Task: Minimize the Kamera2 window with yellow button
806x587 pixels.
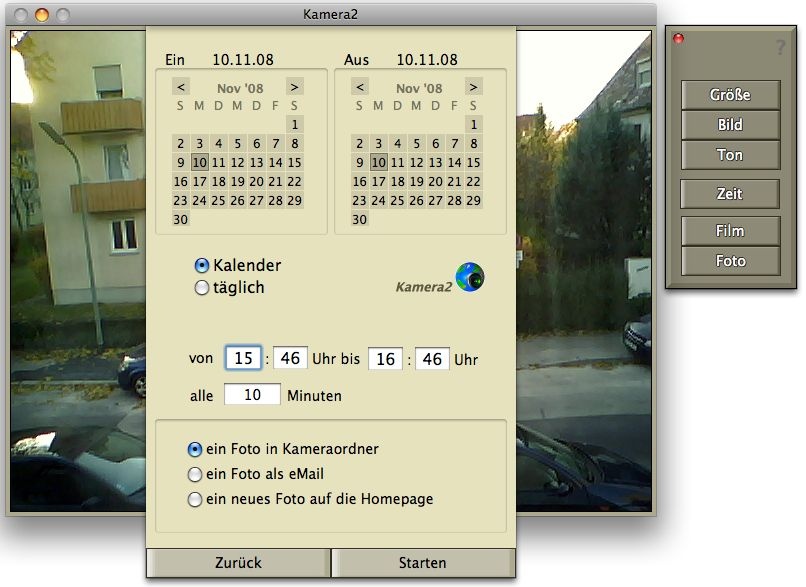Action: pyautogui.click(x=42, y=14)
